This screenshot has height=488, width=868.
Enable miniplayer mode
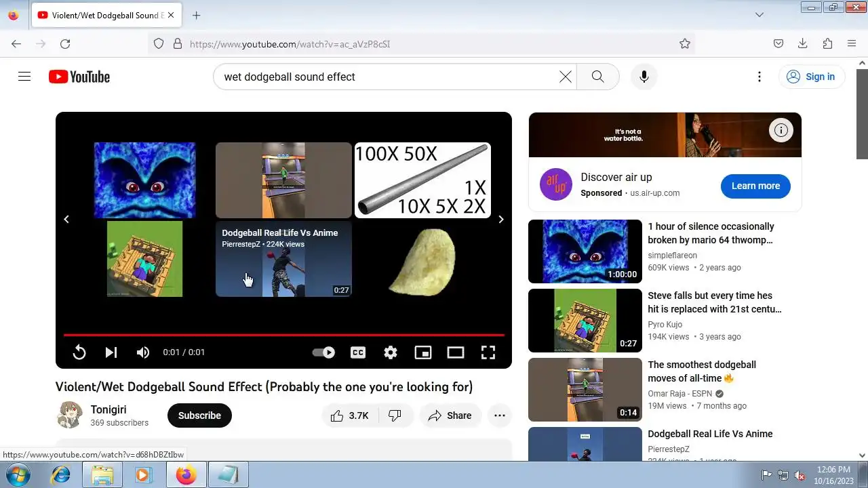click(423, 352)
